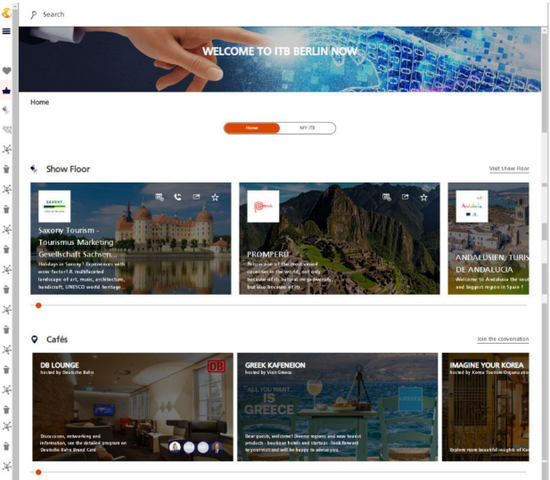Click the location marker beside Cafés
The image size is (550, 480).
click(34, 339)
